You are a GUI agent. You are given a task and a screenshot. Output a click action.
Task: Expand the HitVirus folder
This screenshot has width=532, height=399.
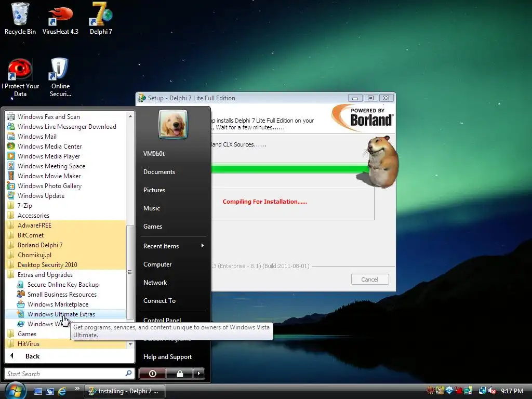(65, 344)
